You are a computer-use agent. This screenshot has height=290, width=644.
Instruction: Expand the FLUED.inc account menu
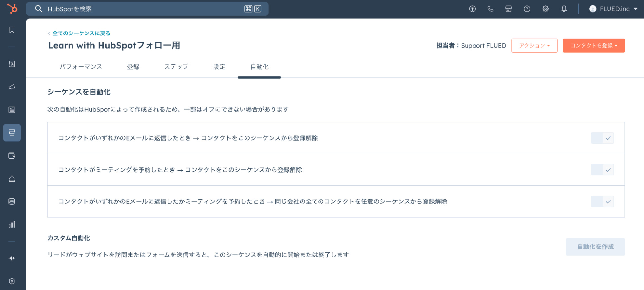[x=613, y=9]
